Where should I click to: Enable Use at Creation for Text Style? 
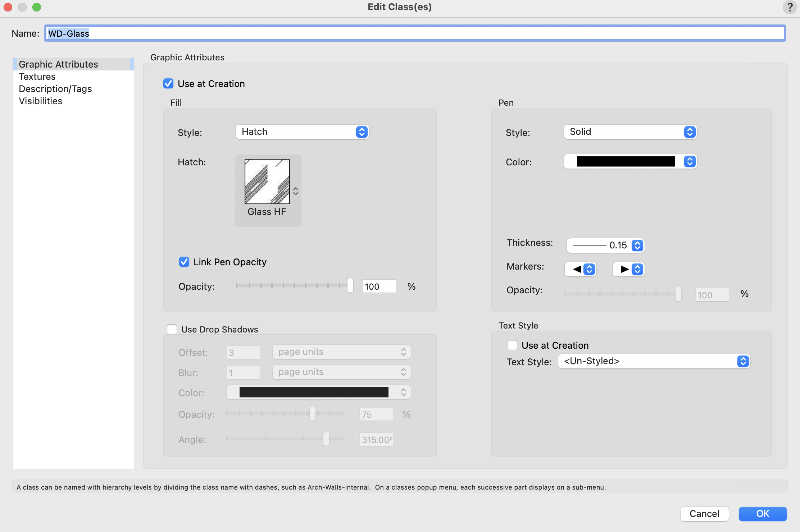point(512,345)
